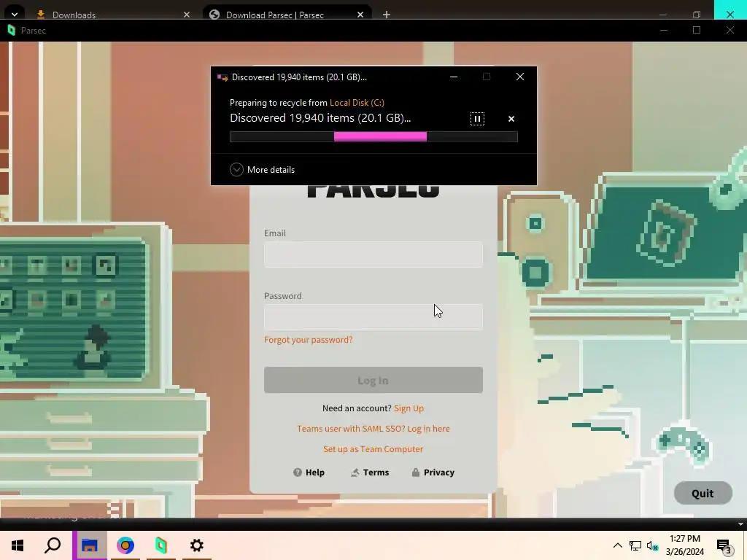Open the Windows Start menu
This screenshot has width=747, height=560.
coord(18,545)
